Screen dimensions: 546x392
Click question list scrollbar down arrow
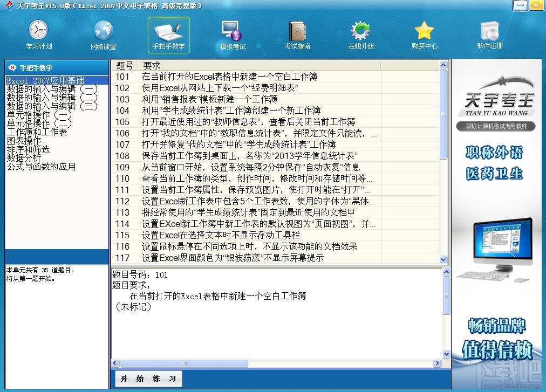coord(443,259)
